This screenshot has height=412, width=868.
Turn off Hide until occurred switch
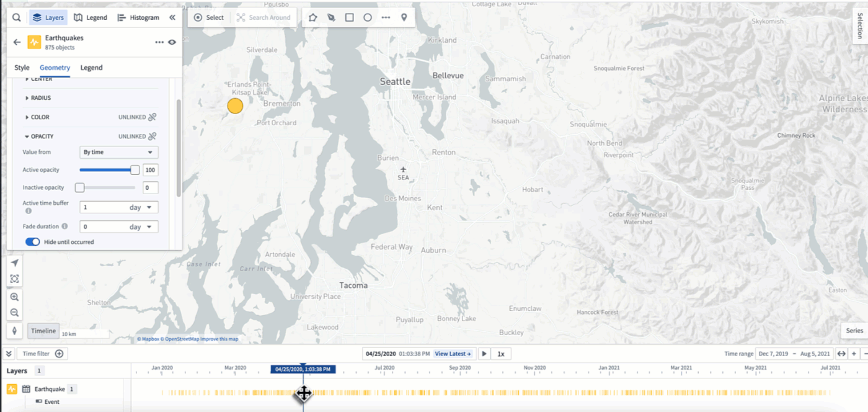pyautogui.click(x=32, y=241)
